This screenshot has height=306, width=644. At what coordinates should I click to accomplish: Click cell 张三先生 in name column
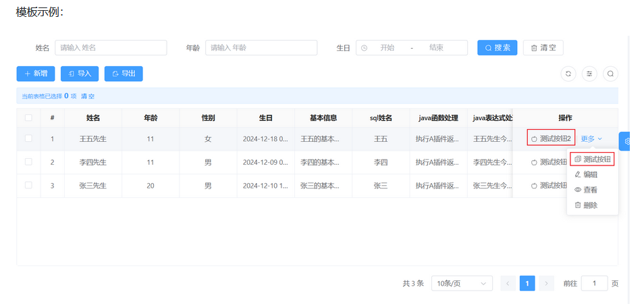pyautogui.click(x=93, y=186)
